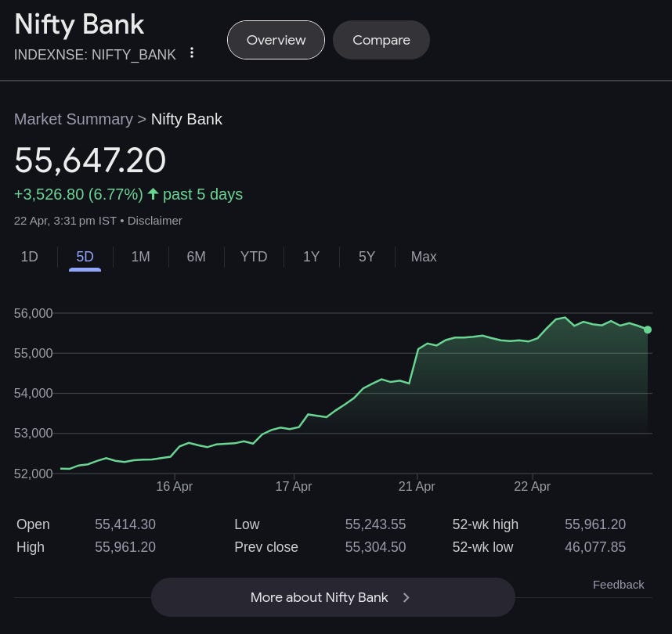Viewport: 672px width, 634px height.
Task: Select the Compare pill
Action: pyautogui.click(x=381, y=40)
